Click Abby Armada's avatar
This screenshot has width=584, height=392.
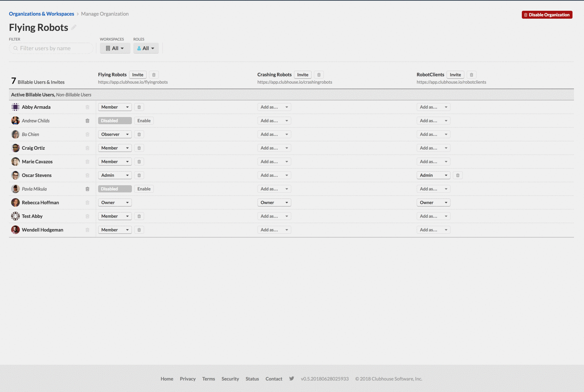[x=15, y=107]
